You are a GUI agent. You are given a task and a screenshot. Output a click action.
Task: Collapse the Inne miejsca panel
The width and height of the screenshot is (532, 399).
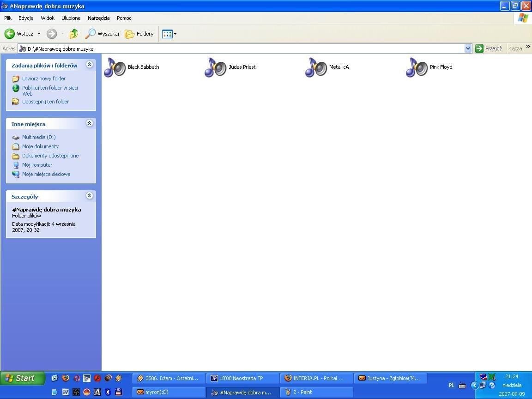coord(89,123)
